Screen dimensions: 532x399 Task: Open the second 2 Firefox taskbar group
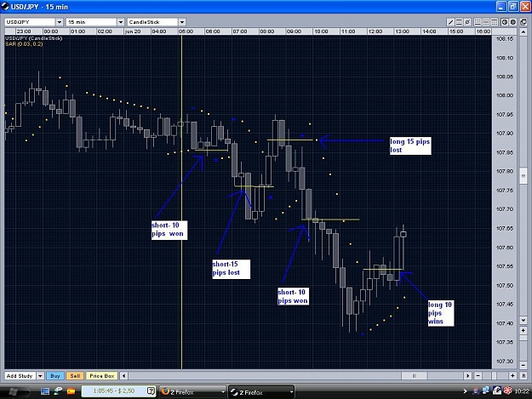[x=261, y=392]
